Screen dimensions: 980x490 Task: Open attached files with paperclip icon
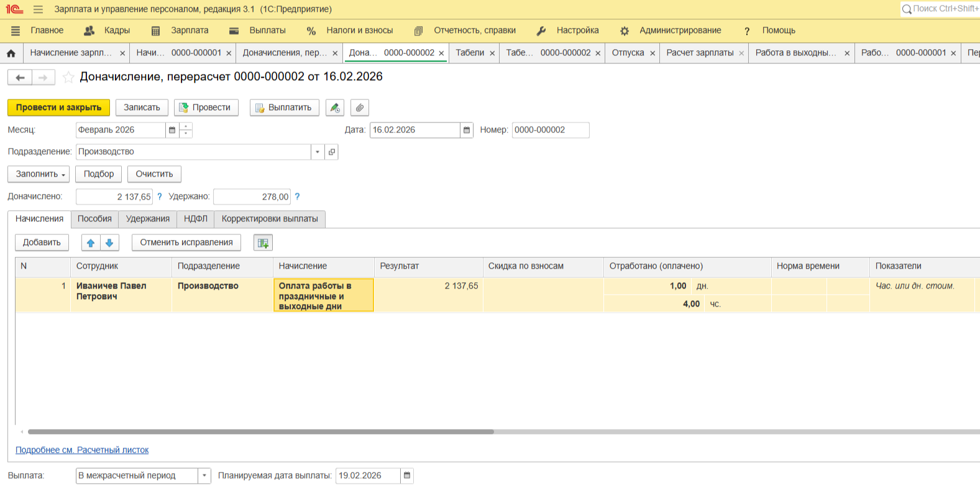click(360, 108)
